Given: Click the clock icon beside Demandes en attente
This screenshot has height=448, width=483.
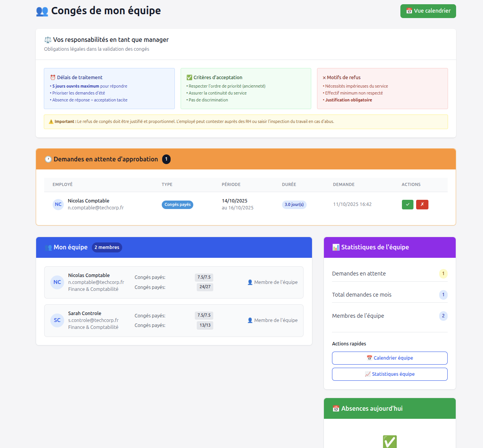Looking at the screenshot, I should coord(48,159).
